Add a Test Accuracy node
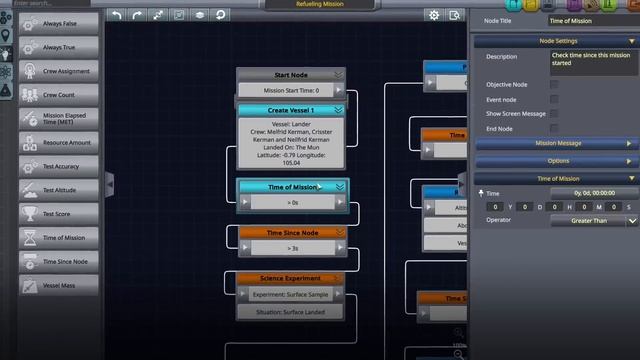The height and width of the screenshot is (360, 640). coord(58,166)
